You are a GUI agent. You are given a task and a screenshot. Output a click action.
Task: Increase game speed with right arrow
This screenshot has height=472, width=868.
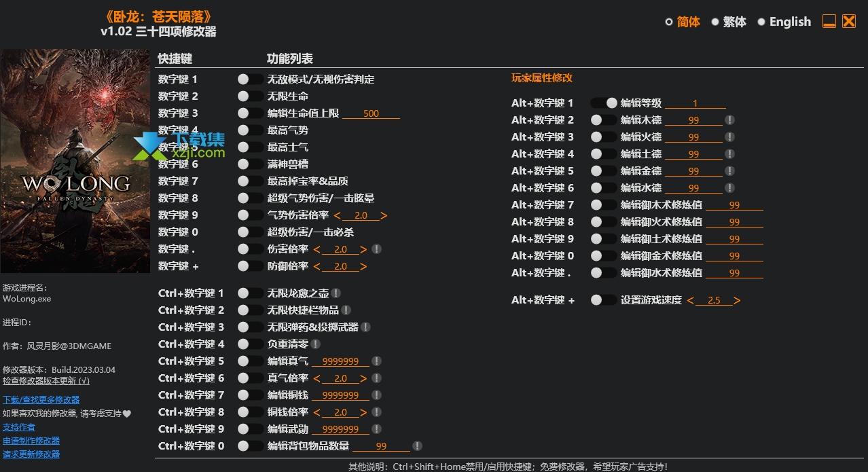tap(737, 301)
